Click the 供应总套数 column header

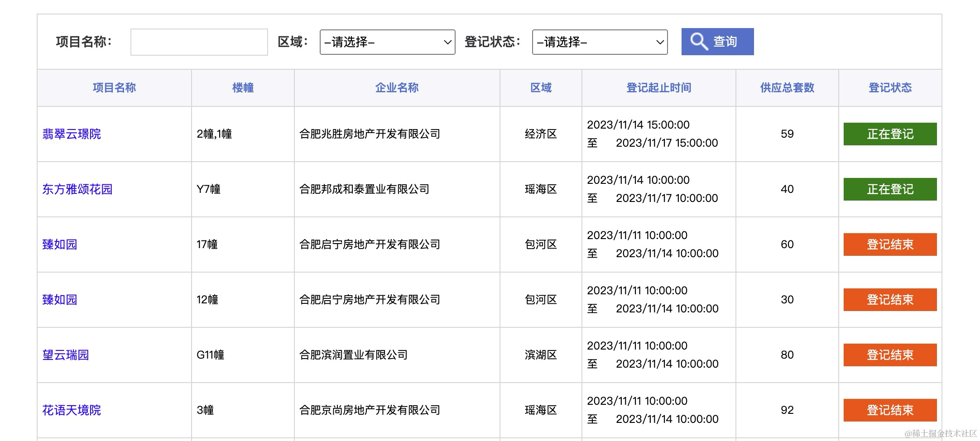pyautogui.click(x=787, y=88)
